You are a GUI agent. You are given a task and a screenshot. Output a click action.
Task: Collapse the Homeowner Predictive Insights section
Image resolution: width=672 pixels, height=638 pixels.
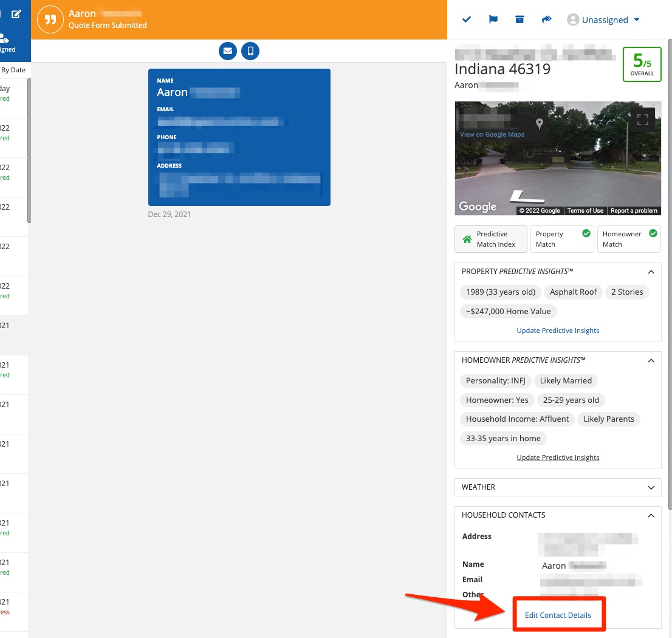[x=651, y=360]
